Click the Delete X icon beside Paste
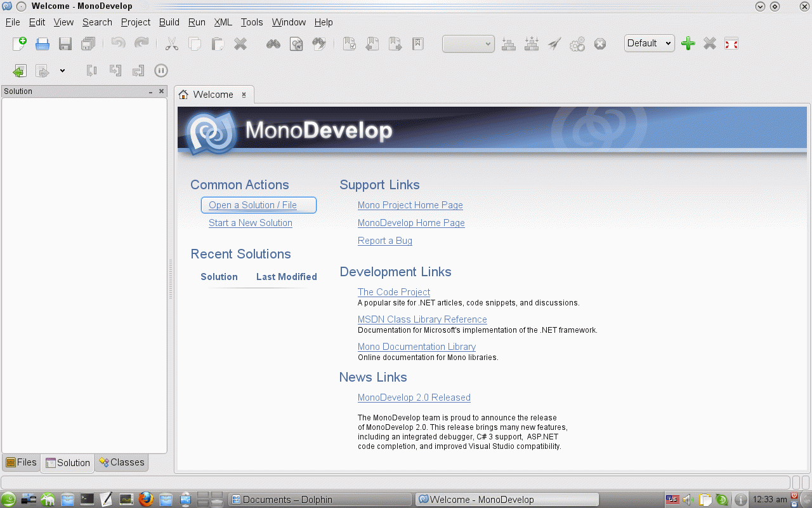 pyautogui.click(x=240, y=44)
